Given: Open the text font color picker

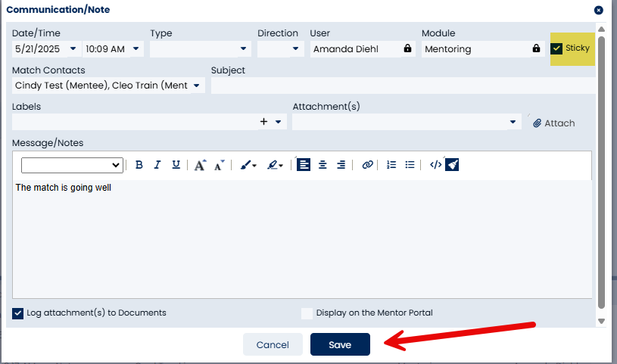Looking at the screenshot, I should tap(248, 165).
